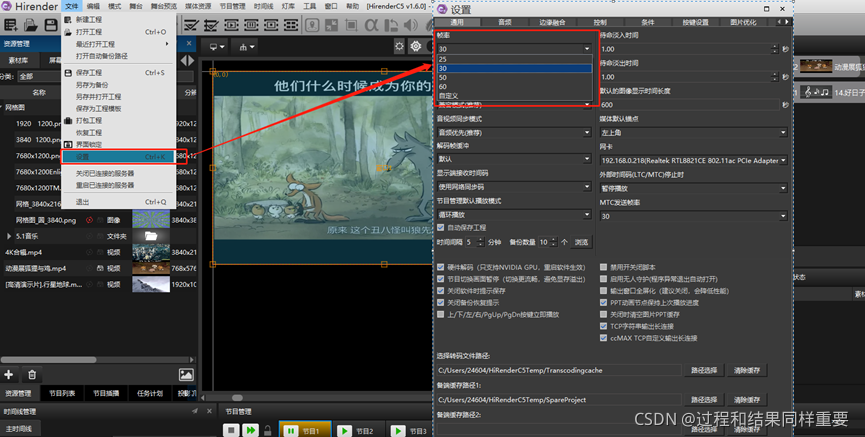
Task: Click the 时间间隔 stepper arrows
Action: pos(480,242)
